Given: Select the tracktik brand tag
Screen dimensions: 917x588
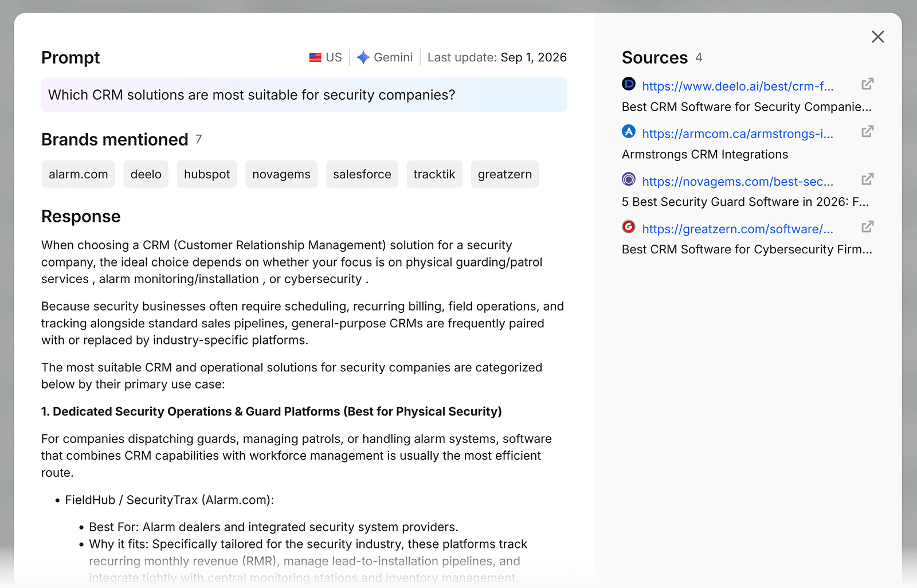Looking at the screenshot, I should [x=434, y=174].
